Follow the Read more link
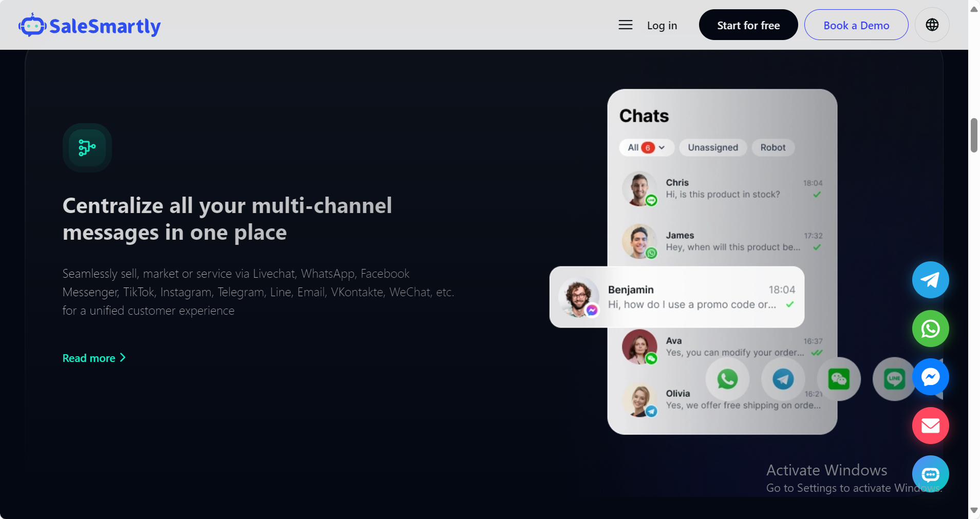The width and height of the screenshot is (980, 519). coord(94,358)
